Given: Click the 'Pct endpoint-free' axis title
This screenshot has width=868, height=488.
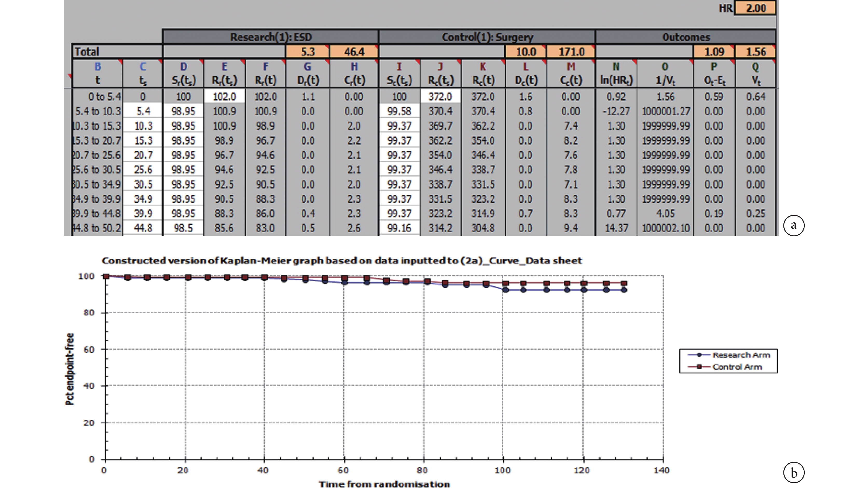Looking at the screenshot, I should click(x=70, y=369).
